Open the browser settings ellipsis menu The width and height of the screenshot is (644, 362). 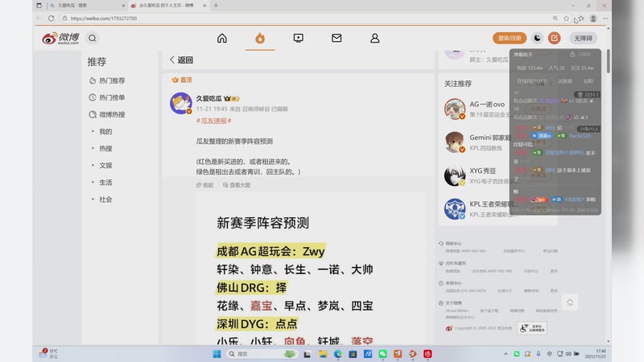click(605, 18)
